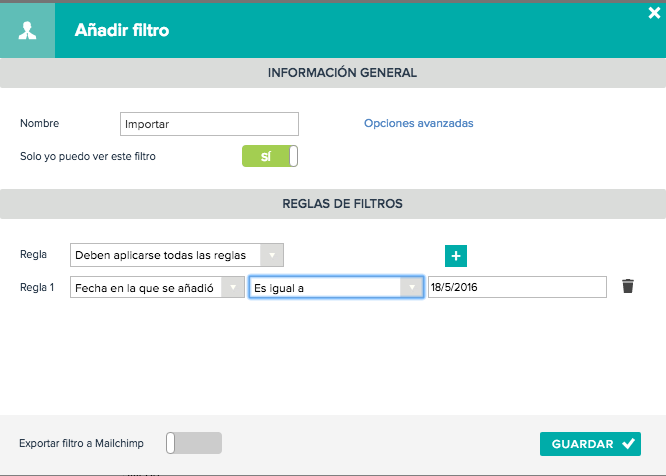The width and height of the screenshot is (666, 476).
Task: Close the Añadir filtro dialog
Action: [654, 13]
